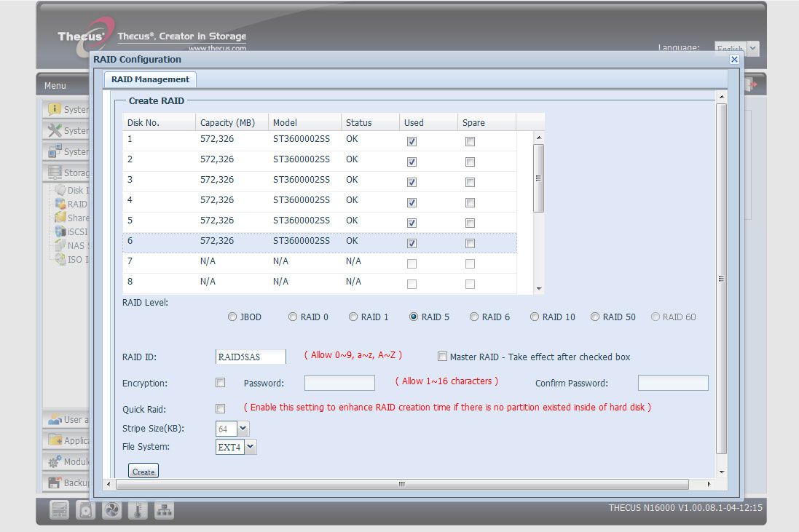The height and width of the screenshot is (532, 799).
Task: Click the Backup menu icon
Action: 55,483
